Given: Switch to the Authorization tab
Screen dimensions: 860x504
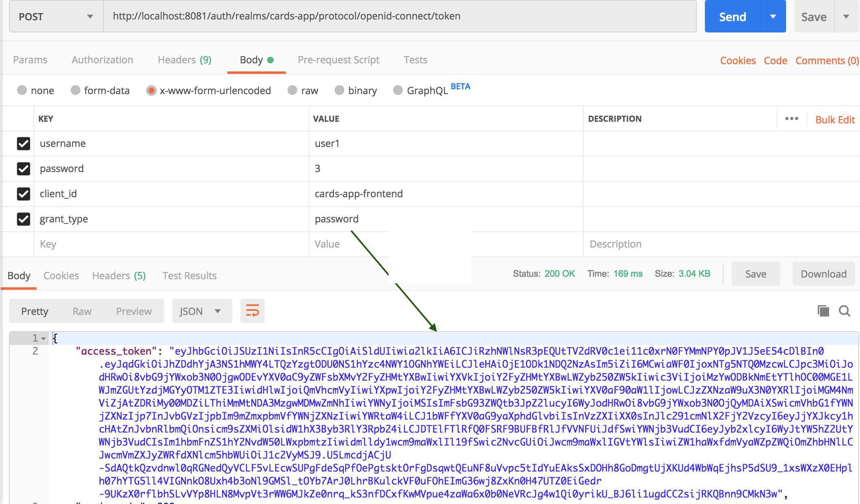Looking at the screenshot, I should pos(102,60).
